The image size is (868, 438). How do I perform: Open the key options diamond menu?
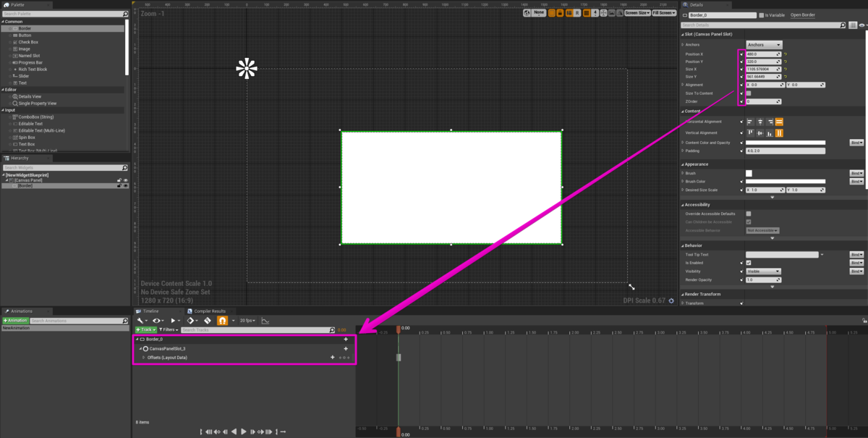click(x=192, y=320)
